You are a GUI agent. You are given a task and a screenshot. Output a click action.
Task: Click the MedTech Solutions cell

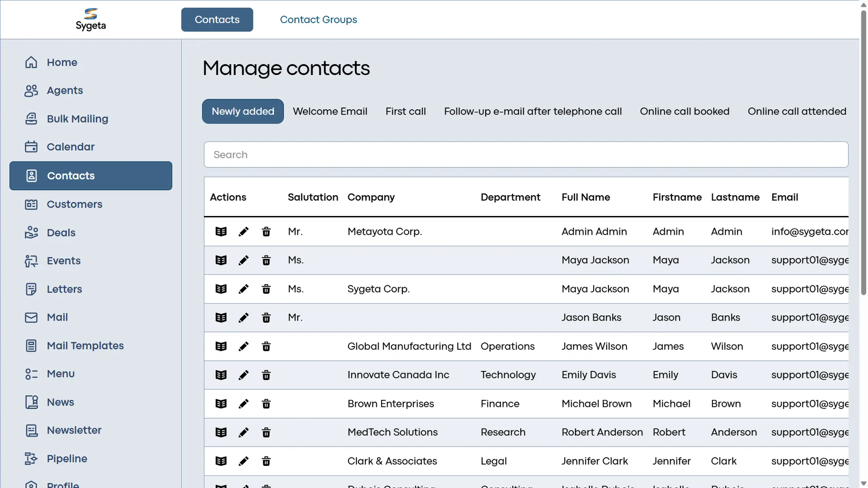pos(392,432)
